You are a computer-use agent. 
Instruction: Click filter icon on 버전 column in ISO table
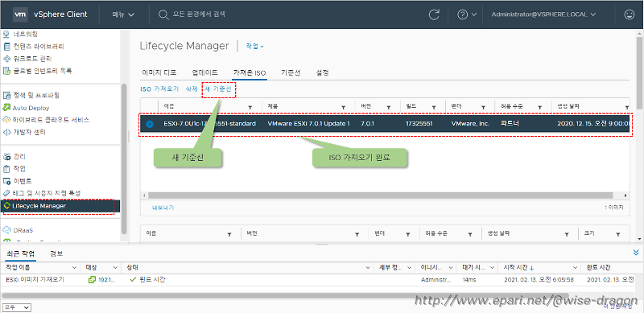tap(388, 107)
